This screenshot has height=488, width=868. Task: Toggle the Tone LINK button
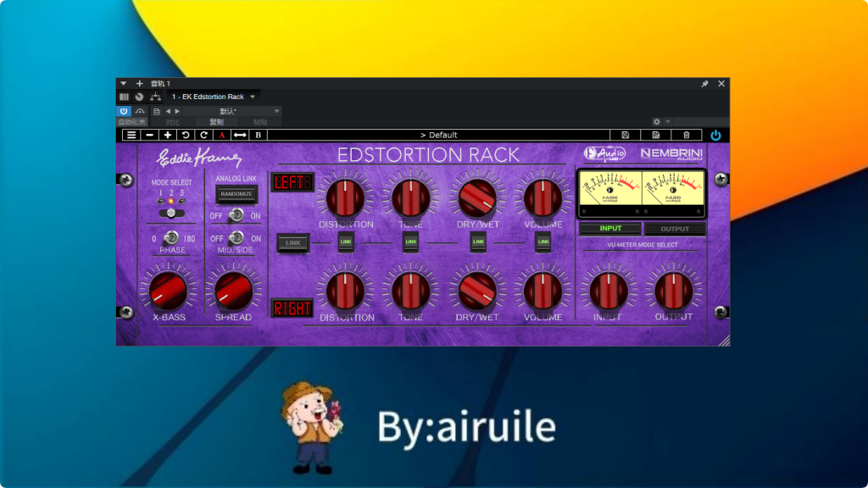[411, 241]
